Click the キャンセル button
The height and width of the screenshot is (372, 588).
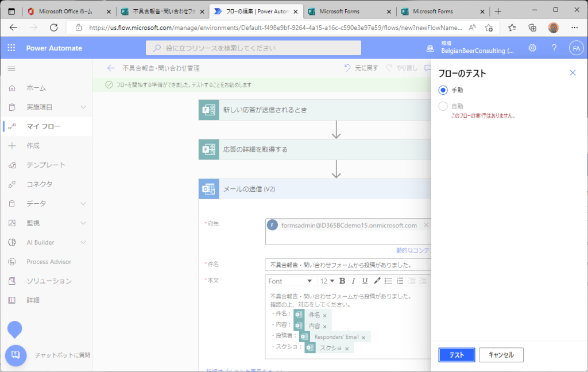(501, 355)
